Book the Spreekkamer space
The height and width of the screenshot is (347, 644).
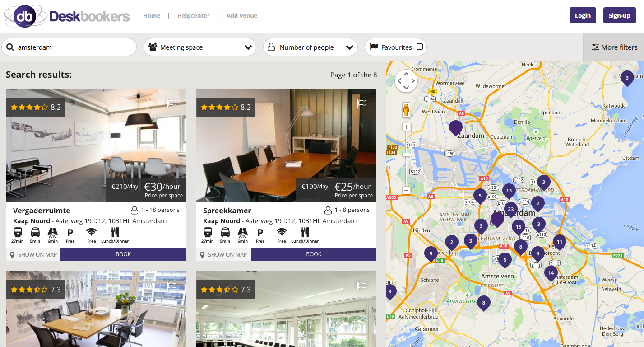[314, 254]
